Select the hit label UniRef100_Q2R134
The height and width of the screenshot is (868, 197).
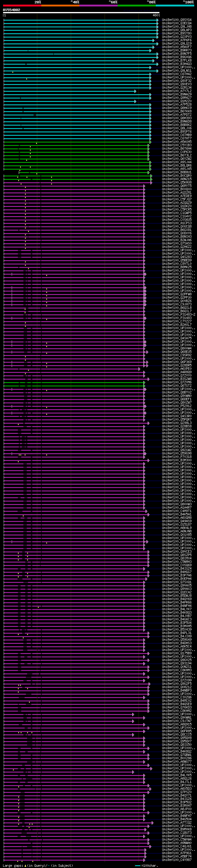click(x=177, y=88)
